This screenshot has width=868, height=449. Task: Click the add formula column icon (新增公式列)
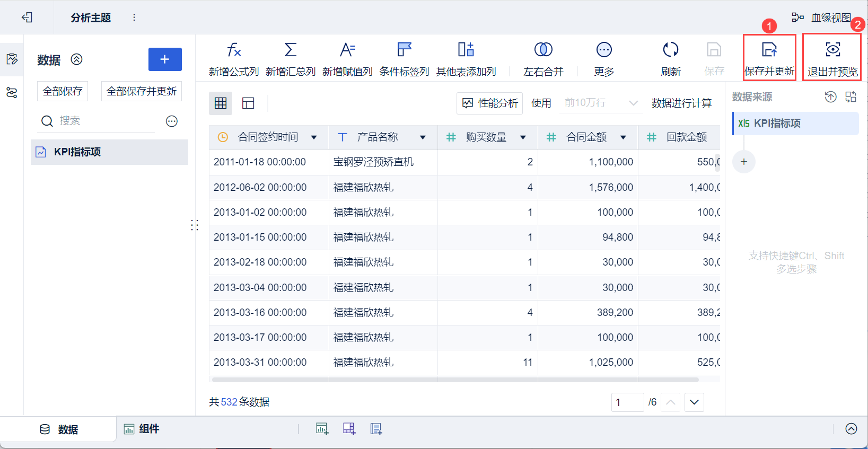(x=233, y=50)
